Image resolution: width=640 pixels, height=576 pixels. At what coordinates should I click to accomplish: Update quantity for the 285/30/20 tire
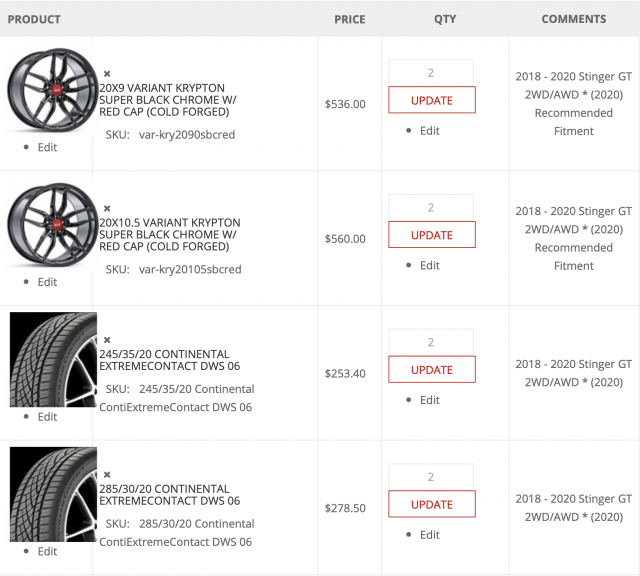click(x=431, y=505)
